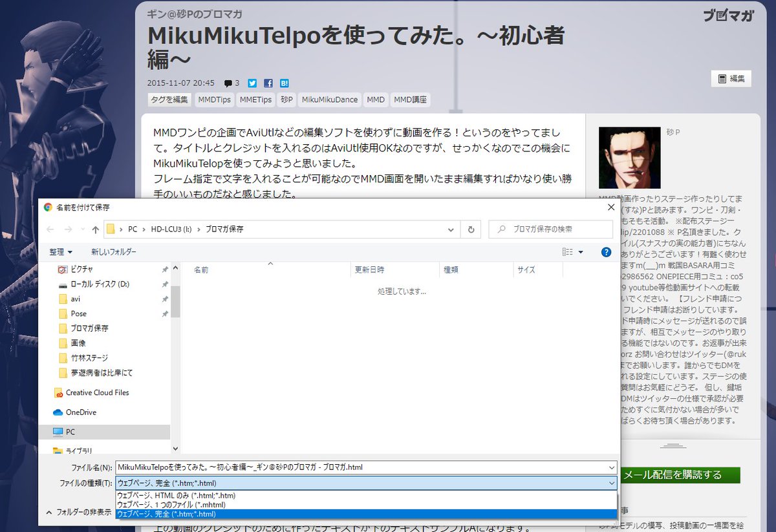776x532 pixels.
Task: Click the ブロマガ logo at top right
Action: (x=728, y=16)
